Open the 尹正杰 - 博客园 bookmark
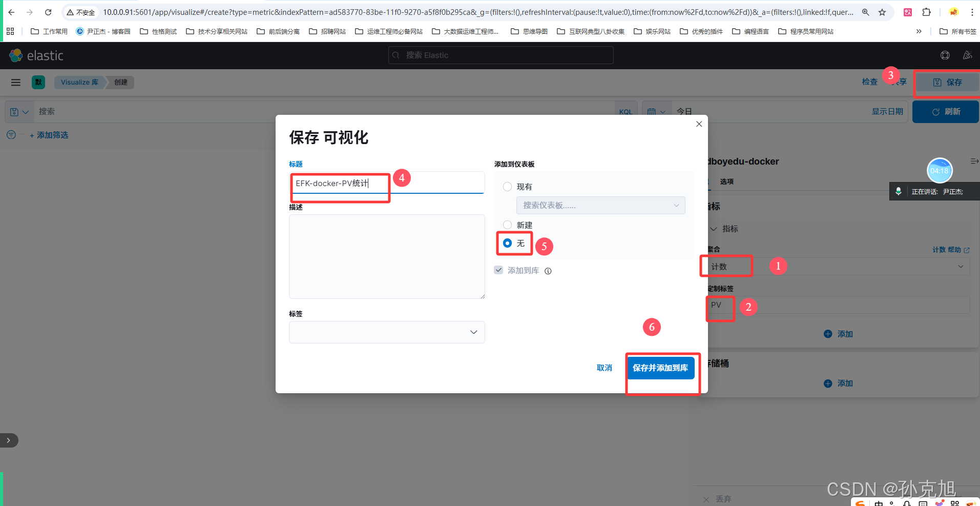Screen dimensions: 980x506 103,31
